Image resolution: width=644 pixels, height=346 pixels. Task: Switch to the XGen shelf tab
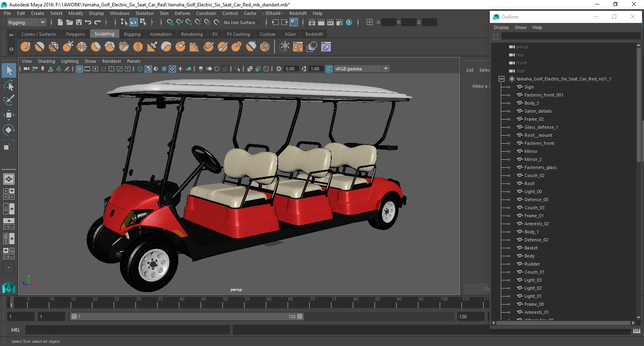click(x=290, y=34)
